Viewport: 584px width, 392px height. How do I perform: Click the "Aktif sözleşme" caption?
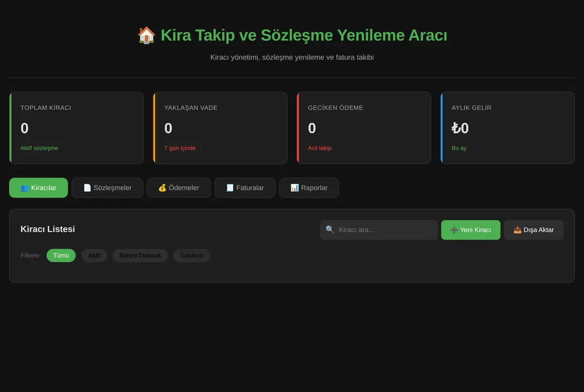(x=39, y=148)
